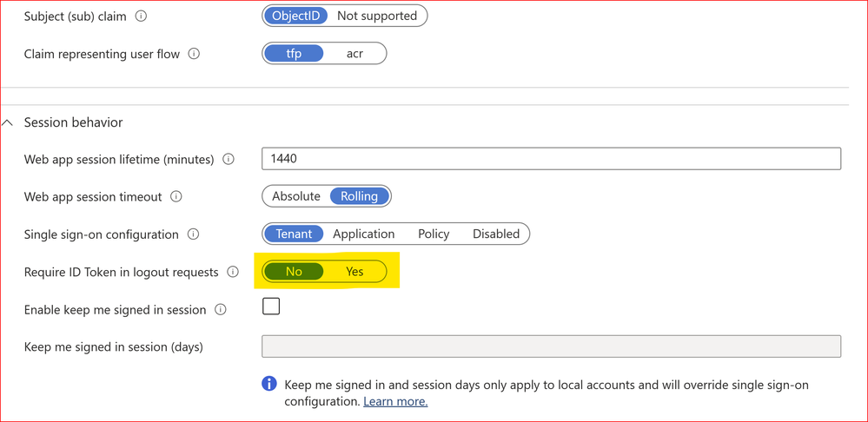Click info icon next to Web app session timeout
This screenshot has height=422, width=868.
pyautogui.click(x=176, y=197)
